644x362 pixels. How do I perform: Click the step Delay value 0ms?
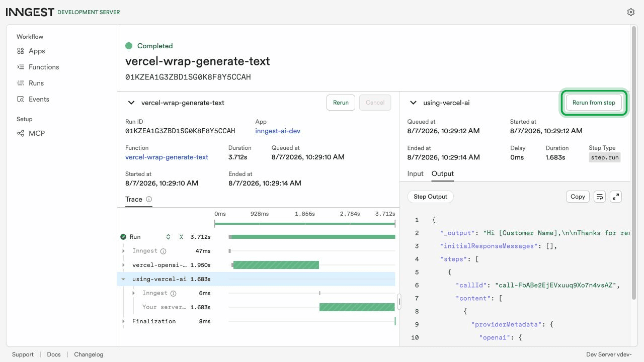(x=517, y=157)
